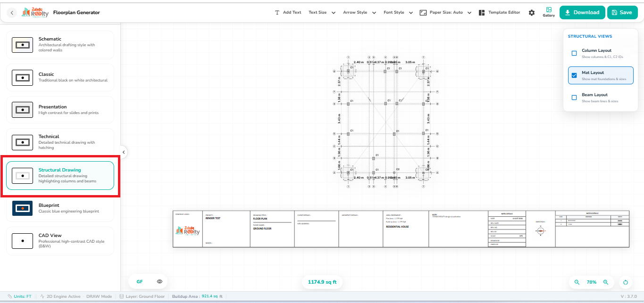
Task: Click the Buildup Area 921.4 sq ft status
Action: coord(197,296)
